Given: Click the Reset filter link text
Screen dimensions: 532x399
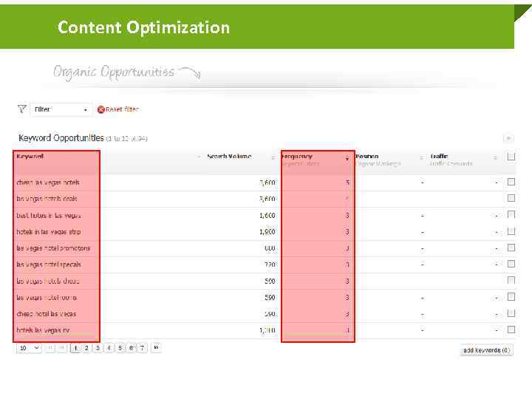Looking at the screenshot, I should [122, 109].
